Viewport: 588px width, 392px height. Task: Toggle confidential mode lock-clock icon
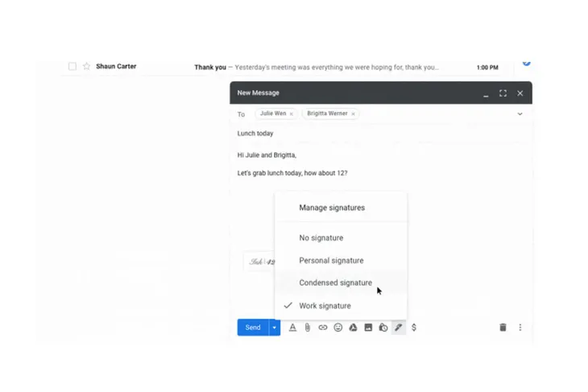click(x=383, y=328)
